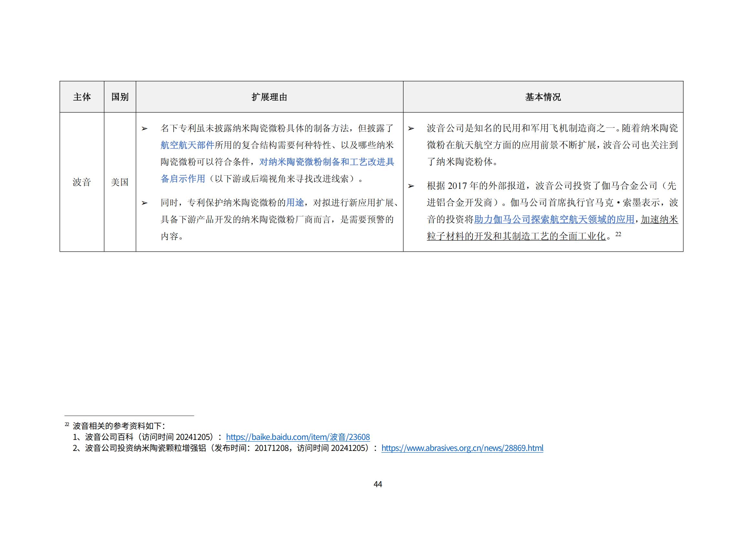Click the 美国 cell in 国别 column
Screen dimensions: 756x535
(120, 182)
